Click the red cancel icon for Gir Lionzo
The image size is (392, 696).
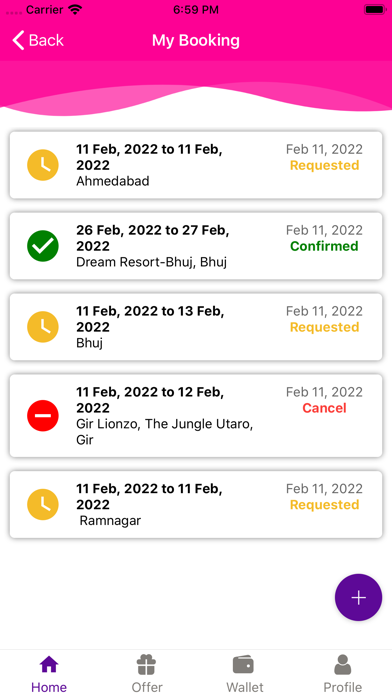tap(43, 415)
